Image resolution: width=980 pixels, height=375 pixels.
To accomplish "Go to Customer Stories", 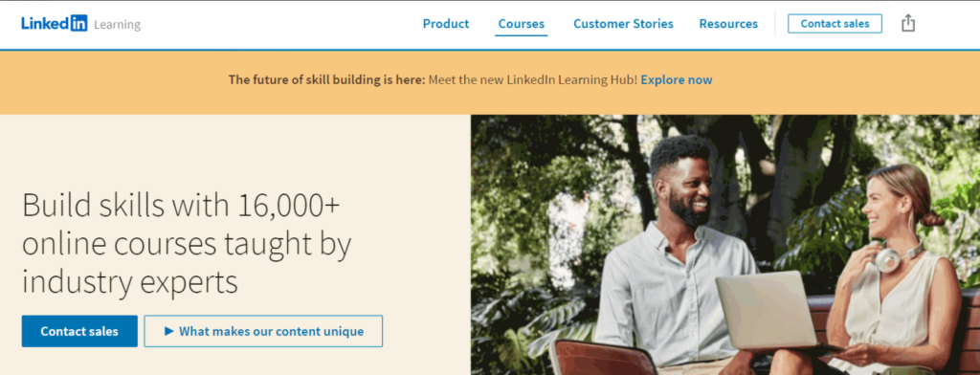I will coord(623,24).
